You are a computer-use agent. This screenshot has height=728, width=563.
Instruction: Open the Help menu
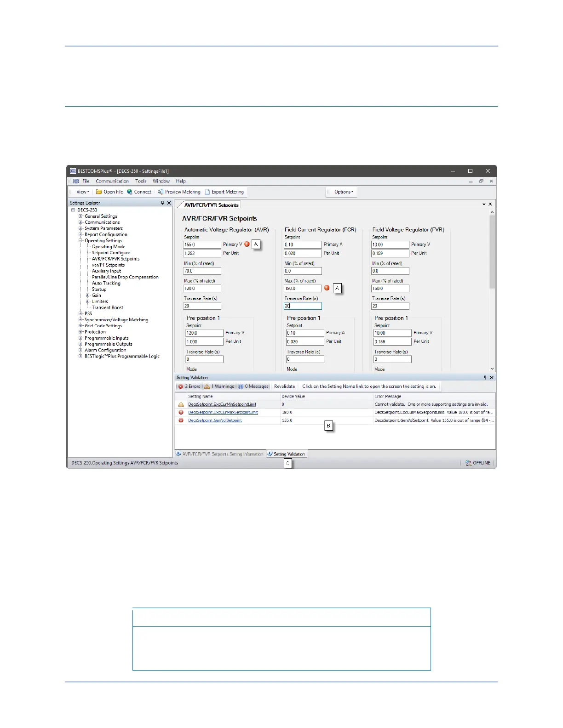[181, 181]
